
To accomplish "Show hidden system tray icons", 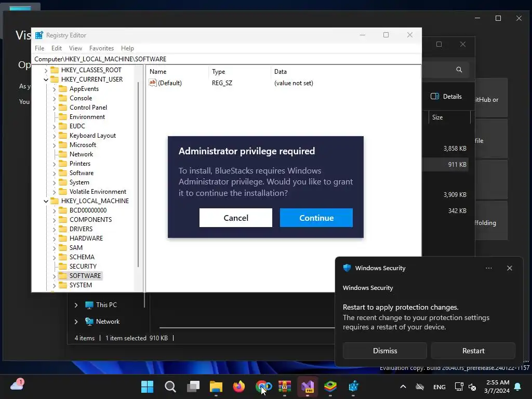I will click(403, 387).
